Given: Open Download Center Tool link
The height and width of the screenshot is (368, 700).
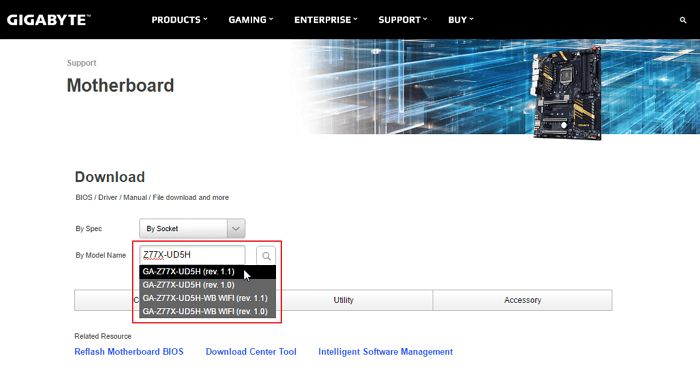Looking at the screenshot, I should (251, 352).
